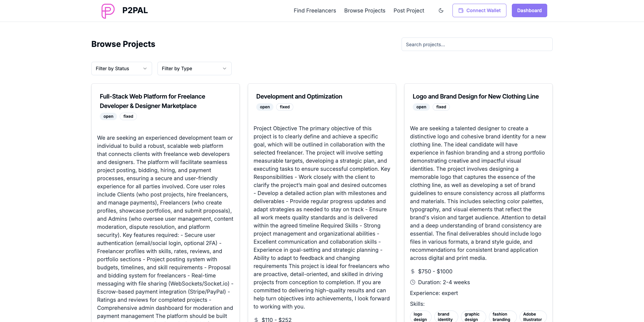This screenshot has height=322, width=644.
Task: Open Development and Optimization project
Action: pos(299,97)
